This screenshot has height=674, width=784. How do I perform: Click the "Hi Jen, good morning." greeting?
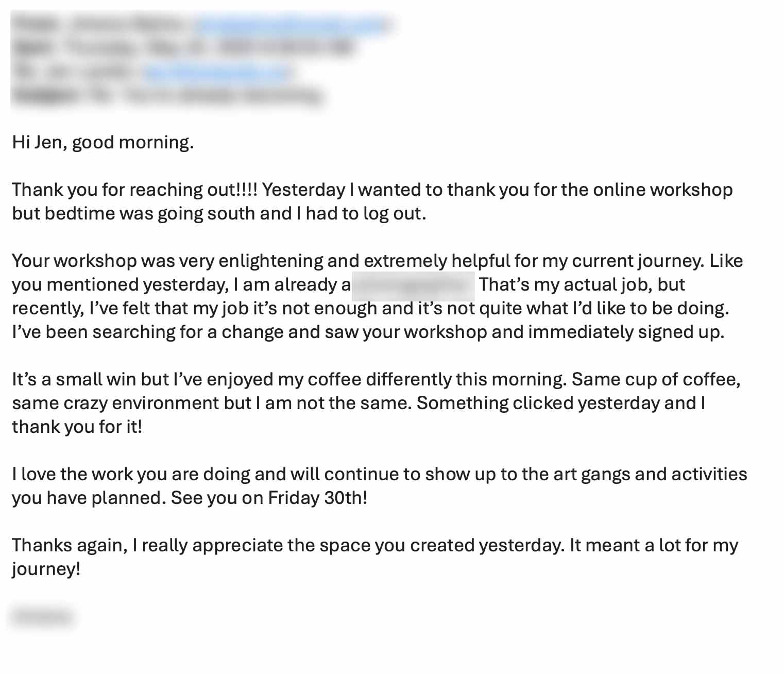coord(103,142)
